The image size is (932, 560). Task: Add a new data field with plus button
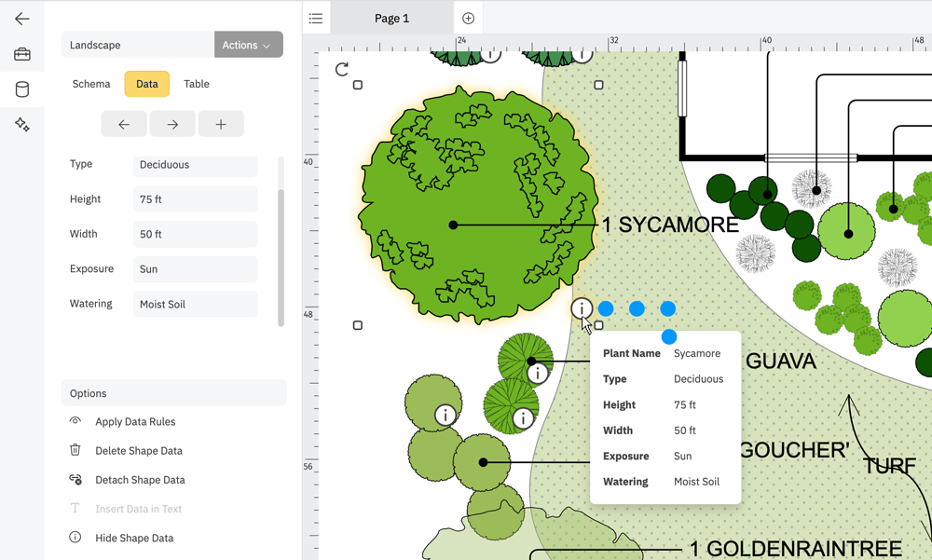[221, 123]
